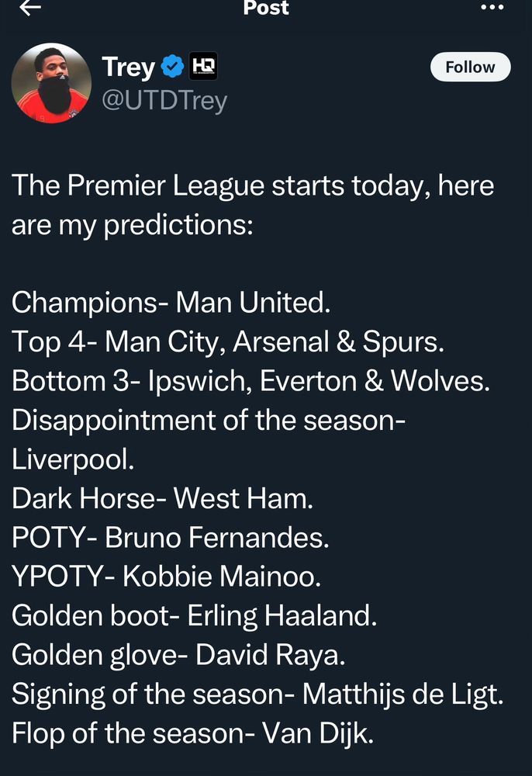
Task: Follow the @UTDTrey account
Action: pos(470,68)
